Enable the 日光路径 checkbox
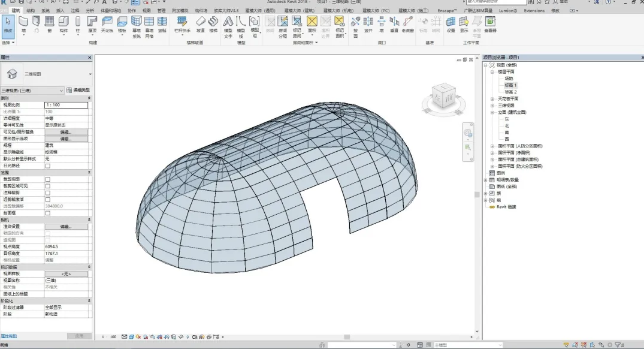This screenshot has height=349, width=644. point(48,166)
